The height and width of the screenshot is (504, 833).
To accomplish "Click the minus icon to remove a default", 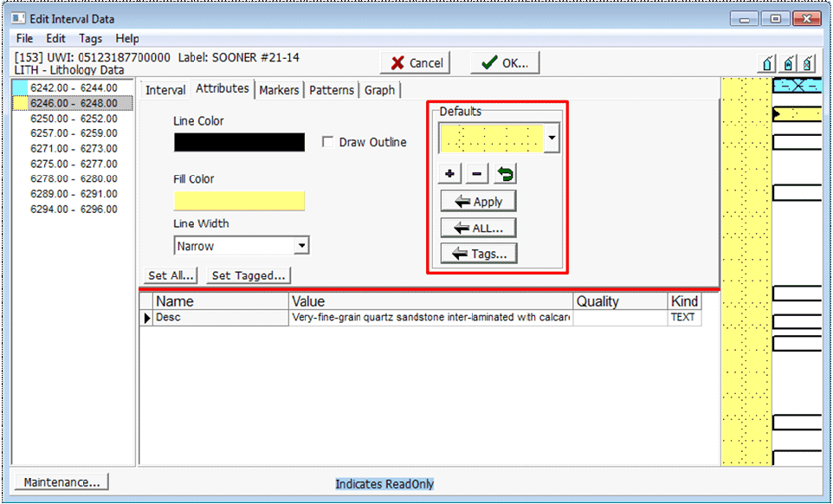I will pos(477,174).
